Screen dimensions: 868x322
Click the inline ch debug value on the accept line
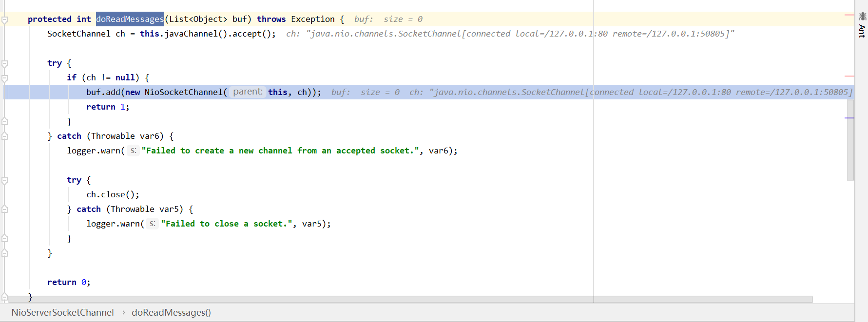click(510, 34)
